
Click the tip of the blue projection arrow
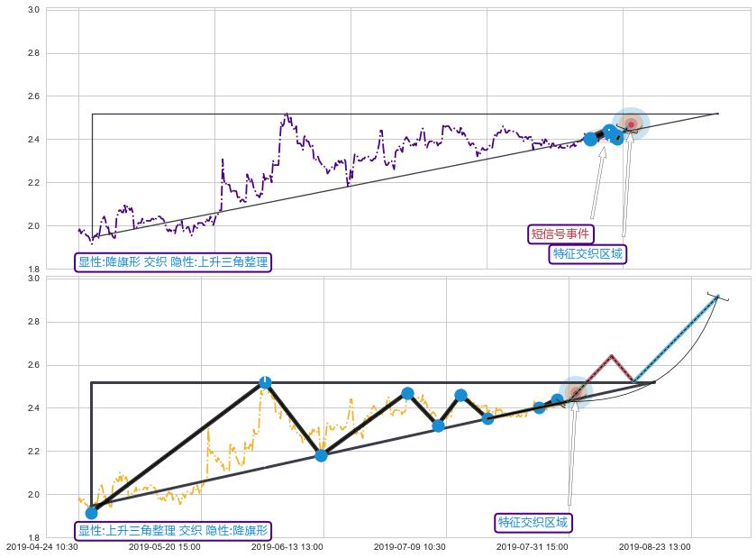point(717,296)
